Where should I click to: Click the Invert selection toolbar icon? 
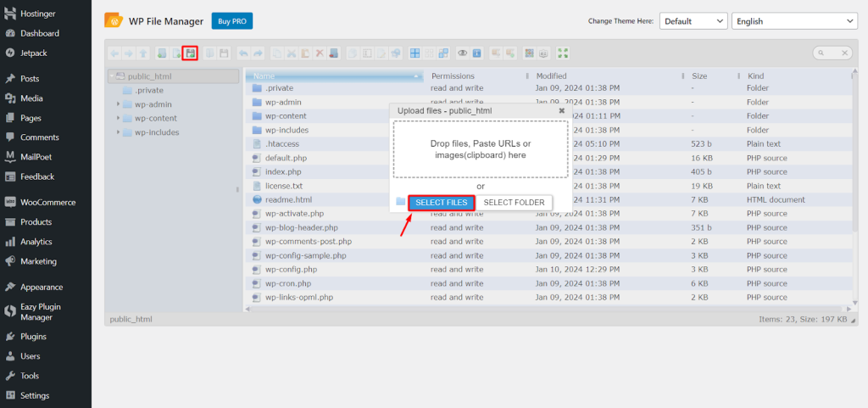(x=443, y=53)
